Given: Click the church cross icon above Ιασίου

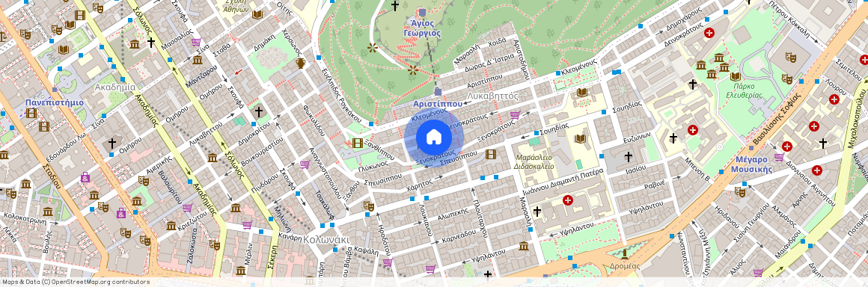Looking at the screenshot, I should click(x=629, y=157).
